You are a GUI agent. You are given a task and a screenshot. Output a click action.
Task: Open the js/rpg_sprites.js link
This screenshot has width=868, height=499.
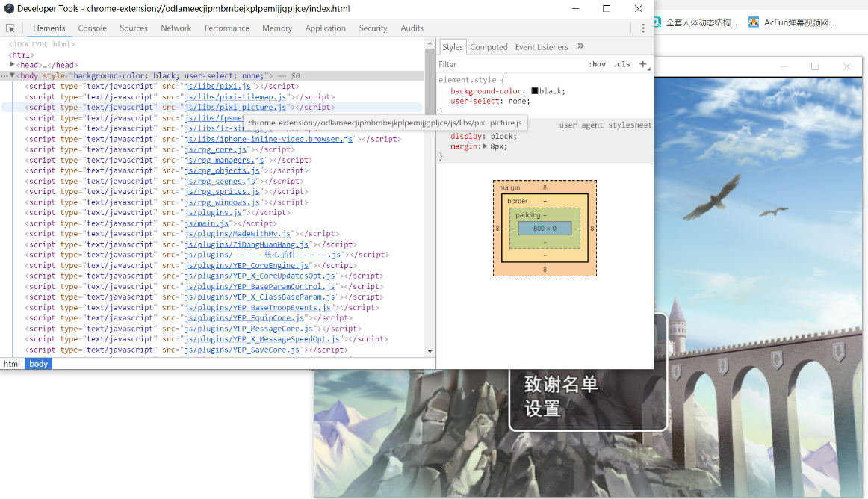coord(222,192)
